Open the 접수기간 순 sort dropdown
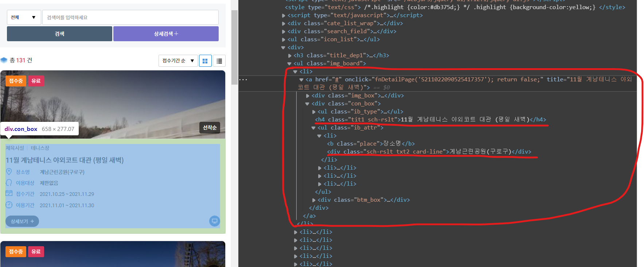The image size is (644, 267). pos(178,61)
